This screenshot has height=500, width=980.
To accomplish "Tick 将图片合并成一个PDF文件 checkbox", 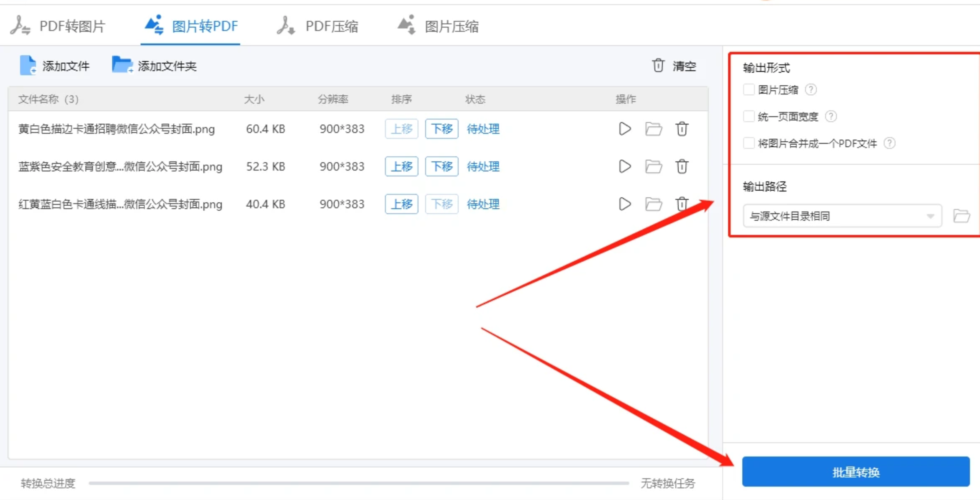I will coord(749,143).
